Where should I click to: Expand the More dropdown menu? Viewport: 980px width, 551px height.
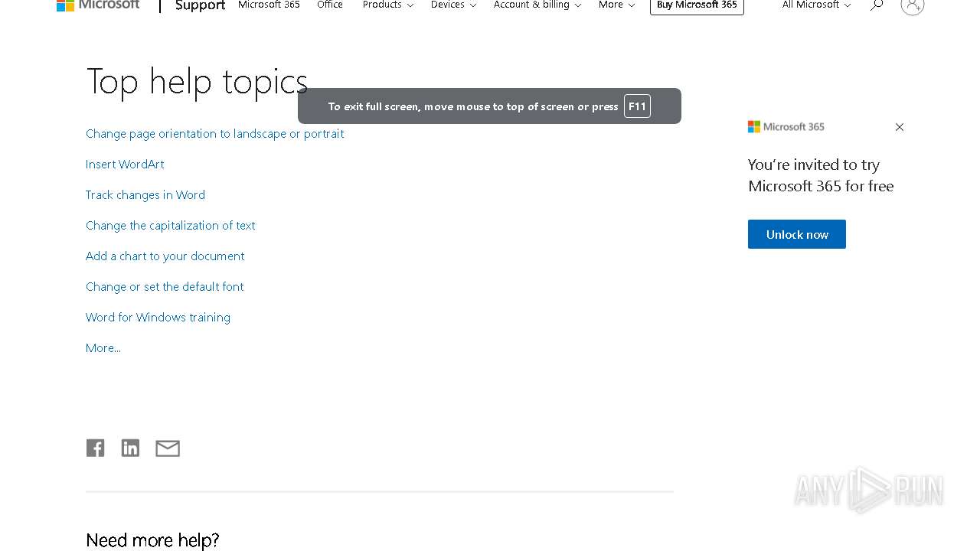pyautogui.click(x=616, y=5)
